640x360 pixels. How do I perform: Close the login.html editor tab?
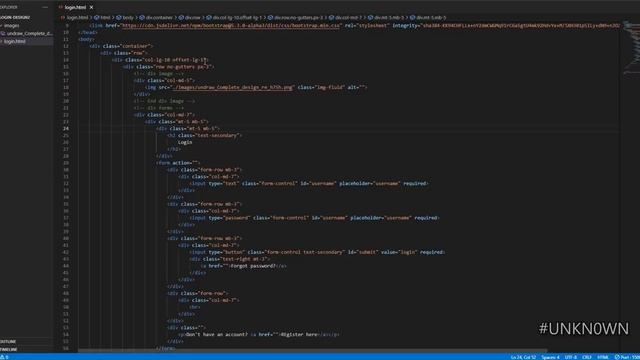pos(91,7)
